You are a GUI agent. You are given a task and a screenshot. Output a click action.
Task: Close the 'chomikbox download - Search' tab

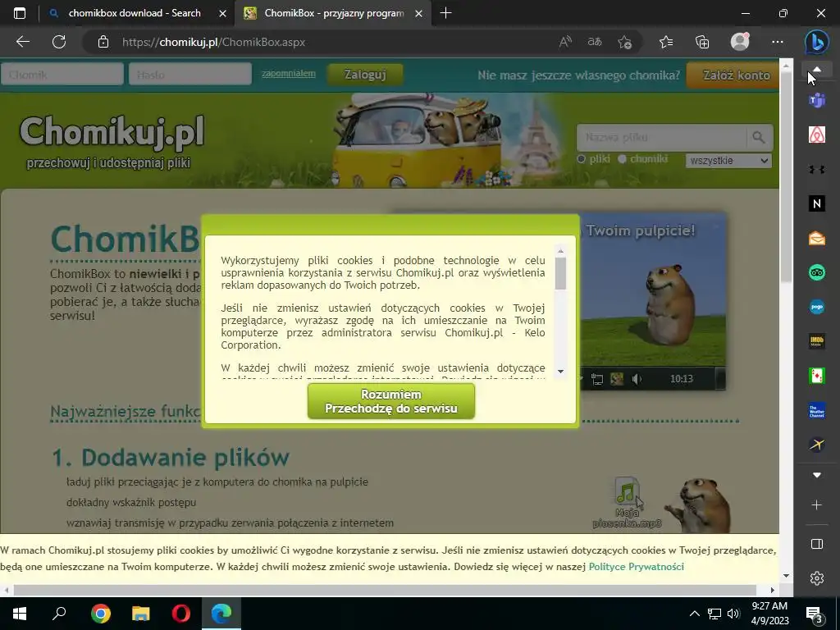[222, 13]
